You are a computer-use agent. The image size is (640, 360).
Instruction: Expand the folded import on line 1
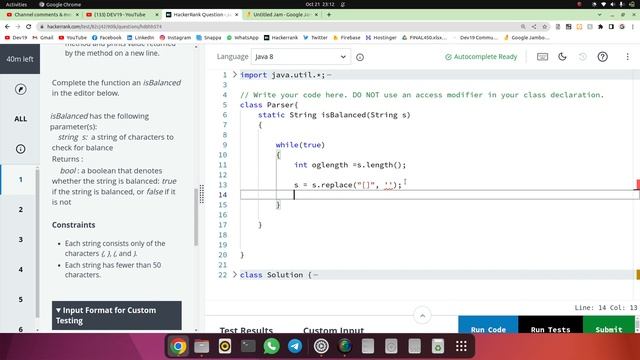(235, 75)
